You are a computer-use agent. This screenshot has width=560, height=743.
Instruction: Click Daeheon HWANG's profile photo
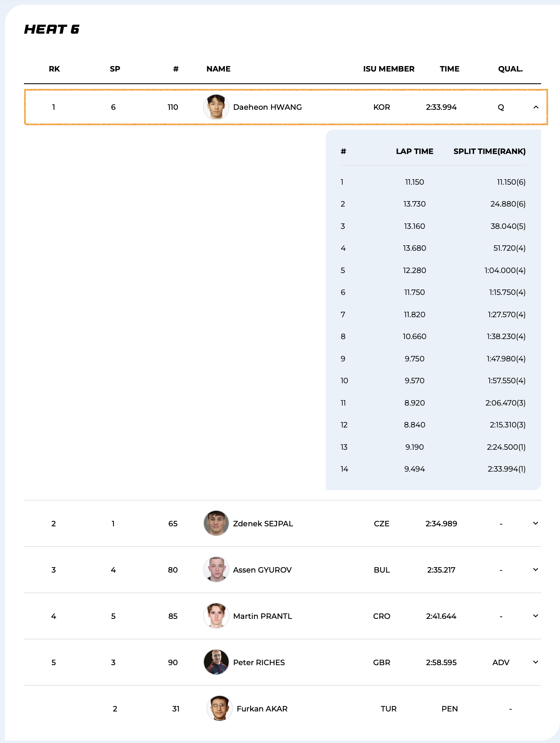pos(216,107)
